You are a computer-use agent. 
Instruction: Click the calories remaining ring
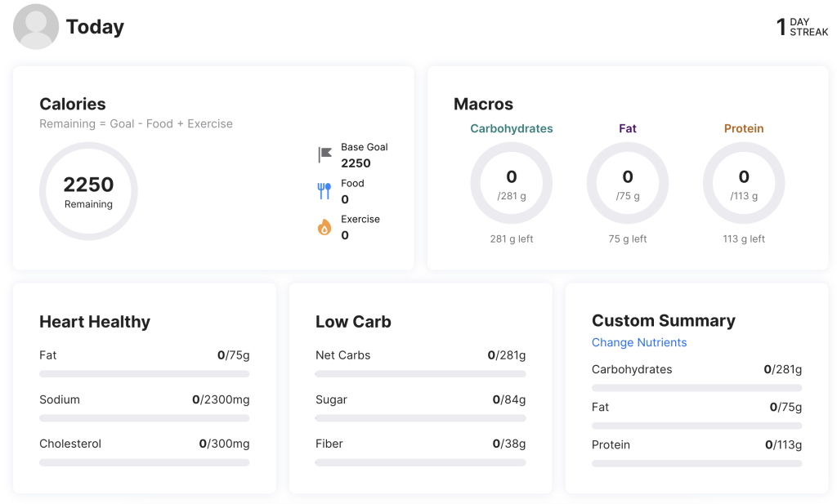click(x=88, y=191)
